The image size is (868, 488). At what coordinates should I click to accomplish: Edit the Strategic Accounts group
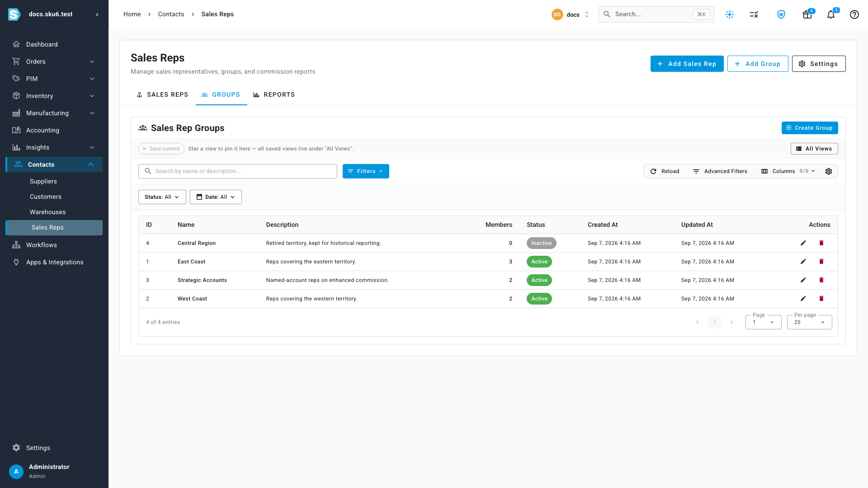[803, 280]
